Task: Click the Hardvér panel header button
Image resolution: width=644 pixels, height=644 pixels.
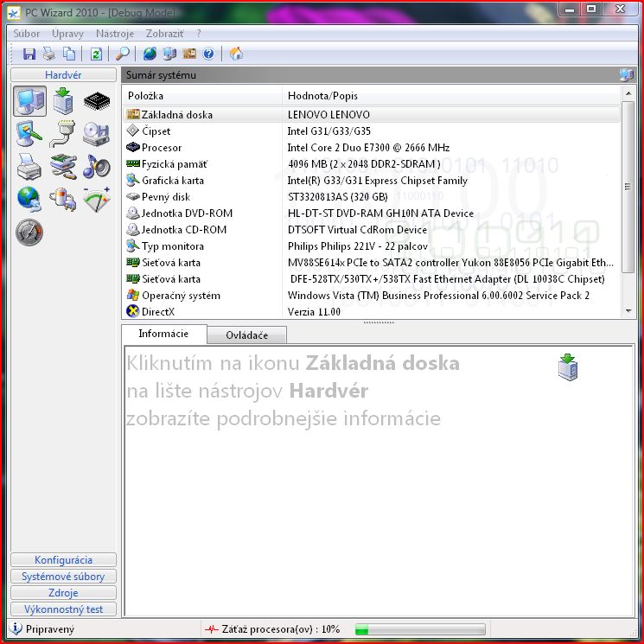Action: coord(63,75)
